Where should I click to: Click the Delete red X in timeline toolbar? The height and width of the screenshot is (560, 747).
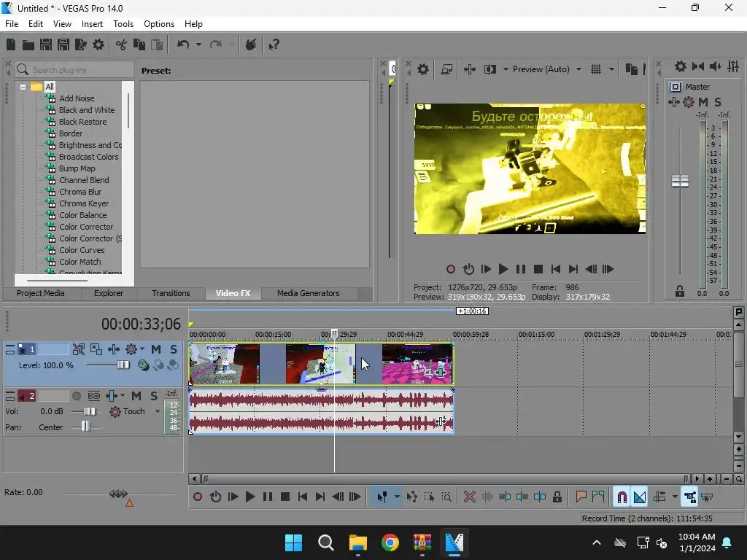pyautogui.click(x=469, y=497)
